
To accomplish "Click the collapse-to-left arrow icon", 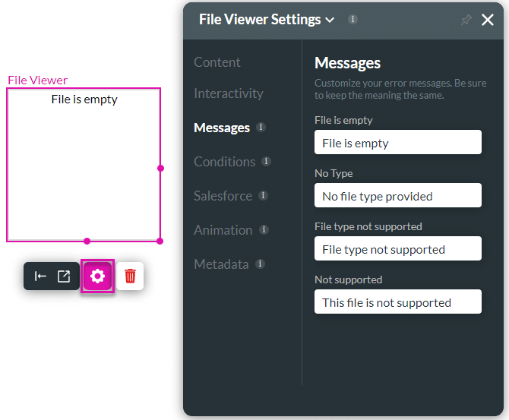I will point(41,276).
